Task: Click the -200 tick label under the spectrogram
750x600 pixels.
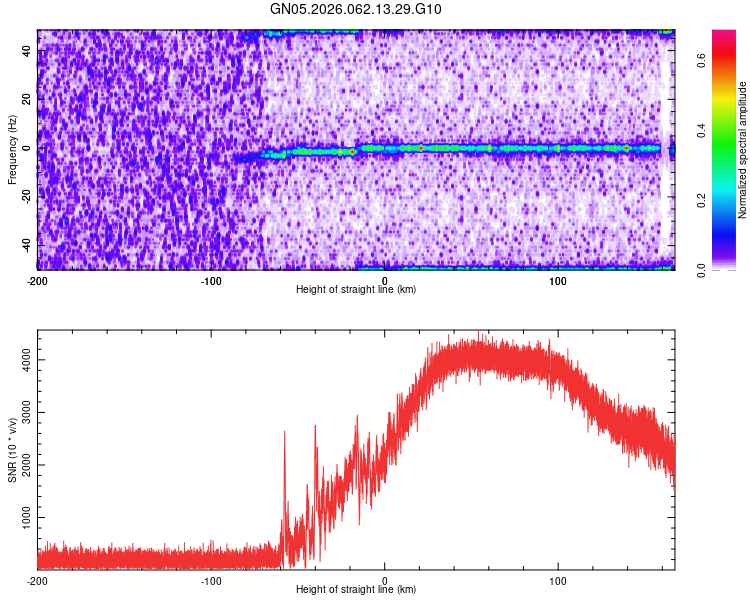Action: coord(38,281)
